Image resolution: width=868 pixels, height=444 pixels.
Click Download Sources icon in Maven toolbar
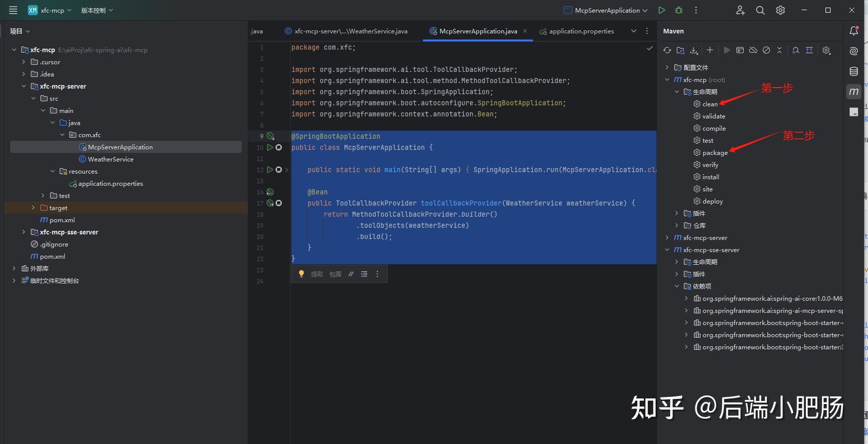(x=694, y=50)
